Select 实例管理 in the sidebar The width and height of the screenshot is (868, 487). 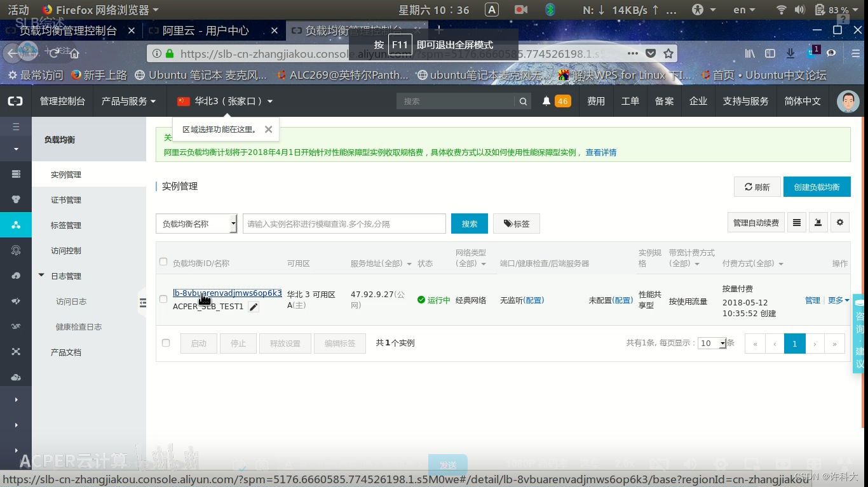click(66, 175)
